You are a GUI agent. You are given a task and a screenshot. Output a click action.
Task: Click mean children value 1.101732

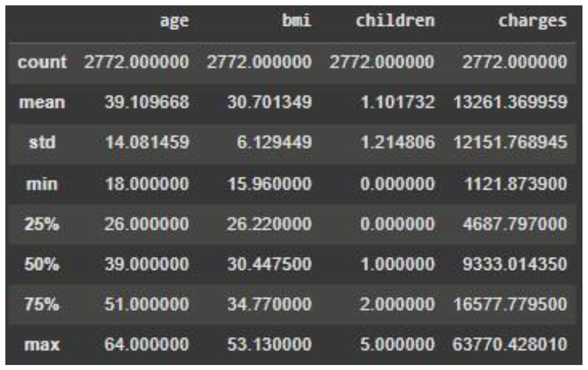(398, 102)
